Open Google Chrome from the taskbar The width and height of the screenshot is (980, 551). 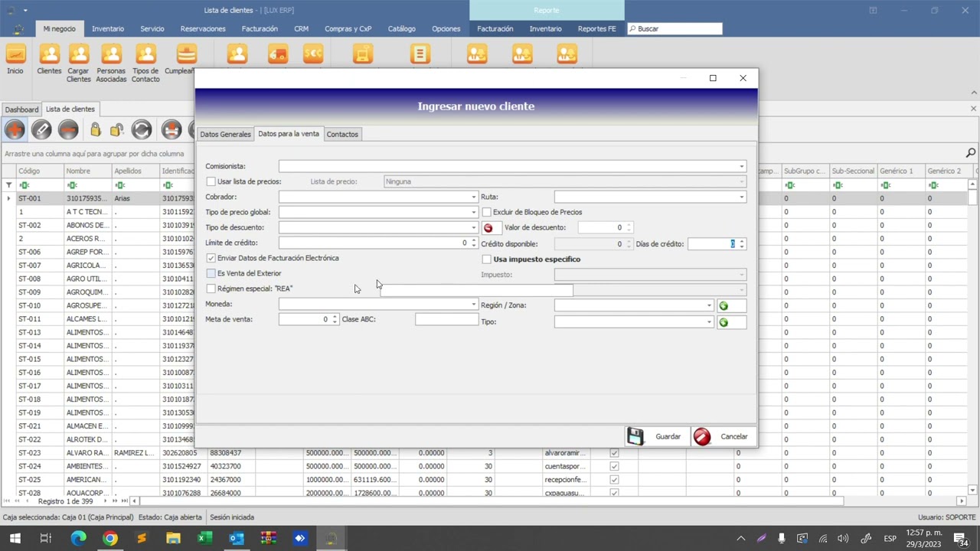pyautogui.click(x=110, y=539)
